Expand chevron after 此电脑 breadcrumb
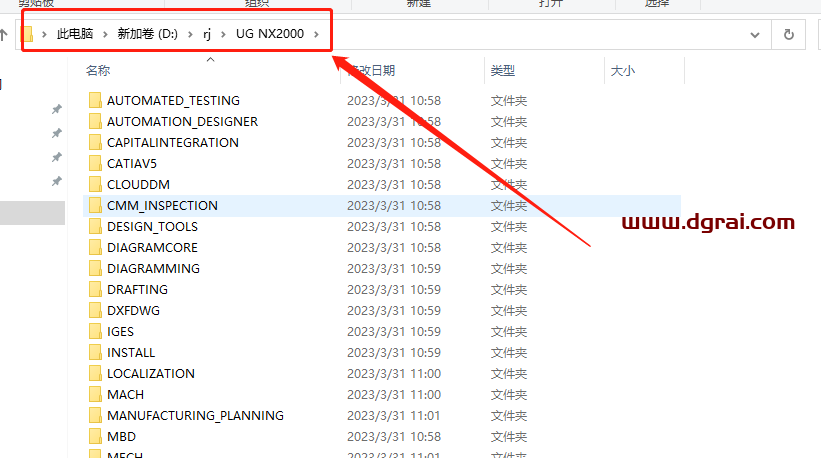 (x=105, y=35)
